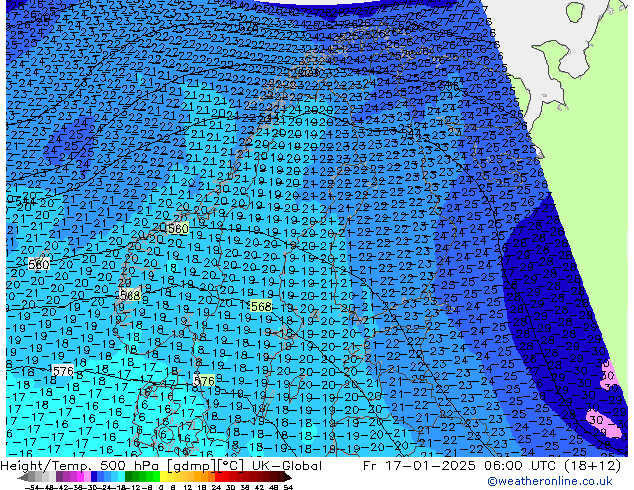This screenshot has width=634, height=490.
Task: Click the 'UK-Global' model name
Action: tap(287, 466)
